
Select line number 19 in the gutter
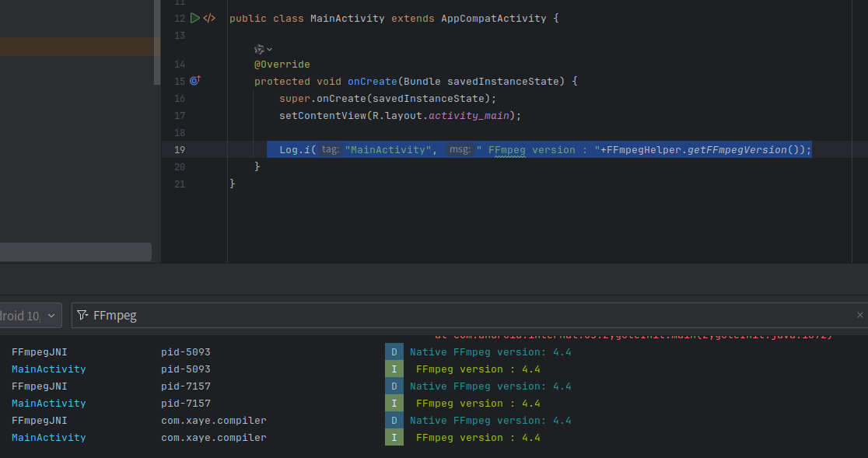pos(180,150)
